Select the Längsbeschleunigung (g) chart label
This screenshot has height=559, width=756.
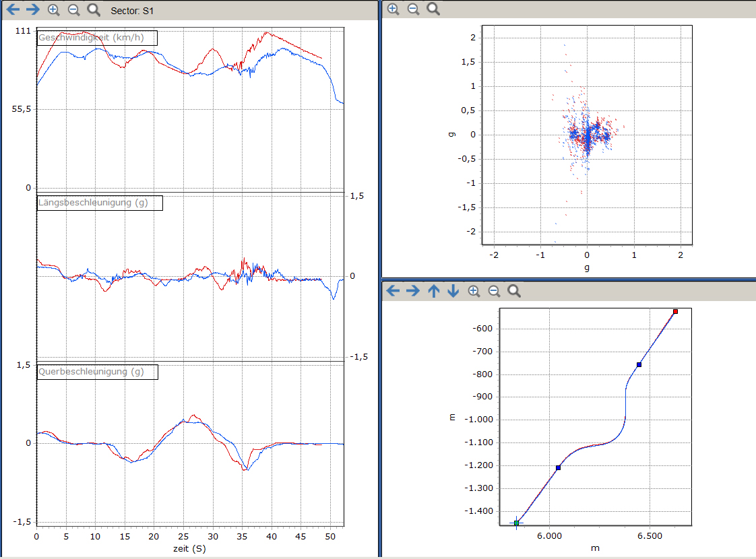pyautogui.click(x=100, y=203)
